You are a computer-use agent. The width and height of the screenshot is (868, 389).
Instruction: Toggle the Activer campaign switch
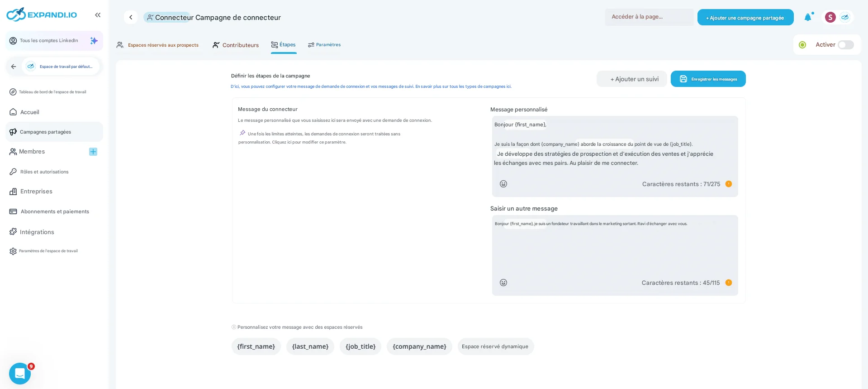coord(845,45)
